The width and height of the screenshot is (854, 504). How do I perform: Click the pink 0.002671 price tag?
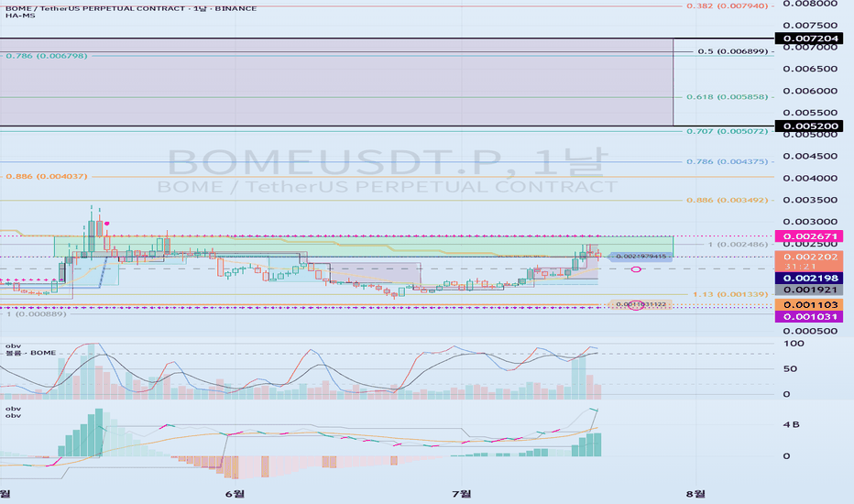click(809, 236)
